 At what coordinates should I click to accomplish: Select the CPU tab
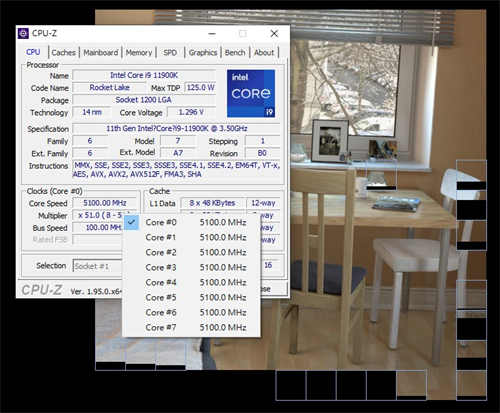pos(33,52)
